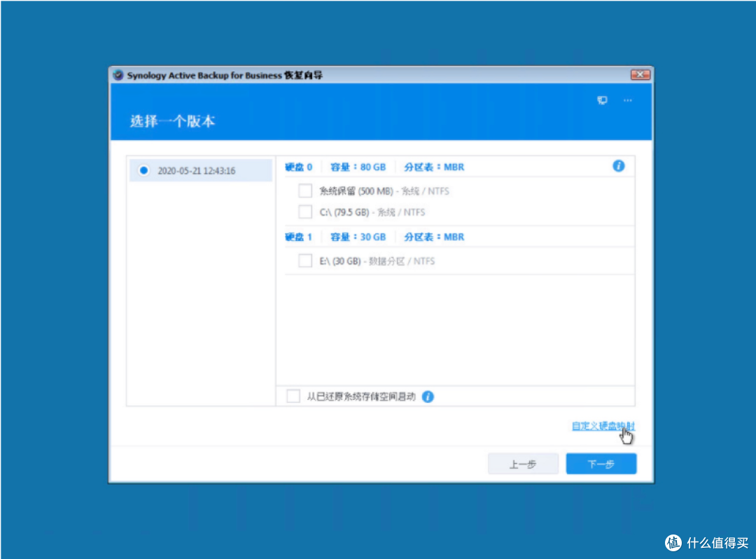This screenshot has width=756, height=559.
Task: Click the 下一步 button
Action: [601, 464]
